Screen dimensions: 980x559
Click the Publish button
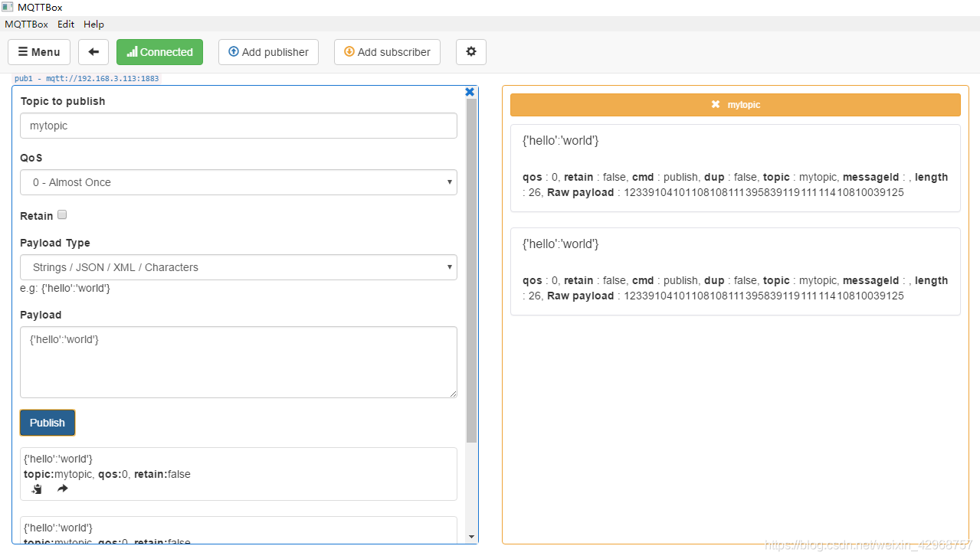point(48,423)
